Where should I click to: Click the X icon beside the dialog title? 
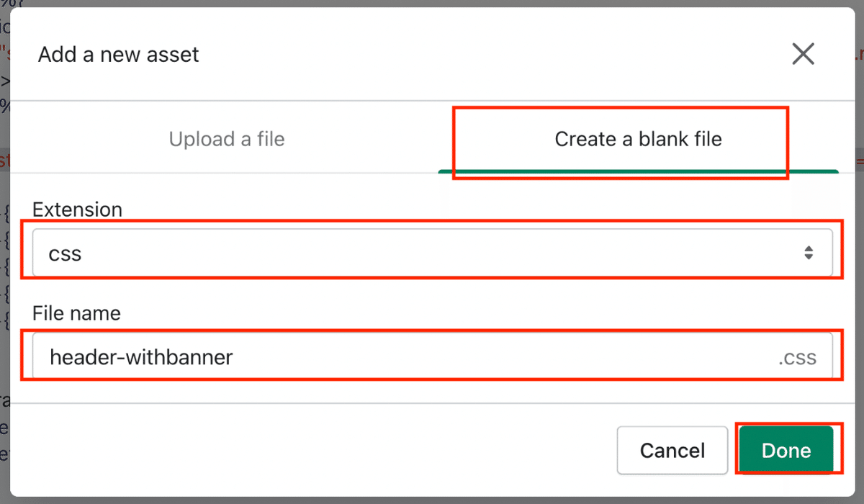(803, 54)
